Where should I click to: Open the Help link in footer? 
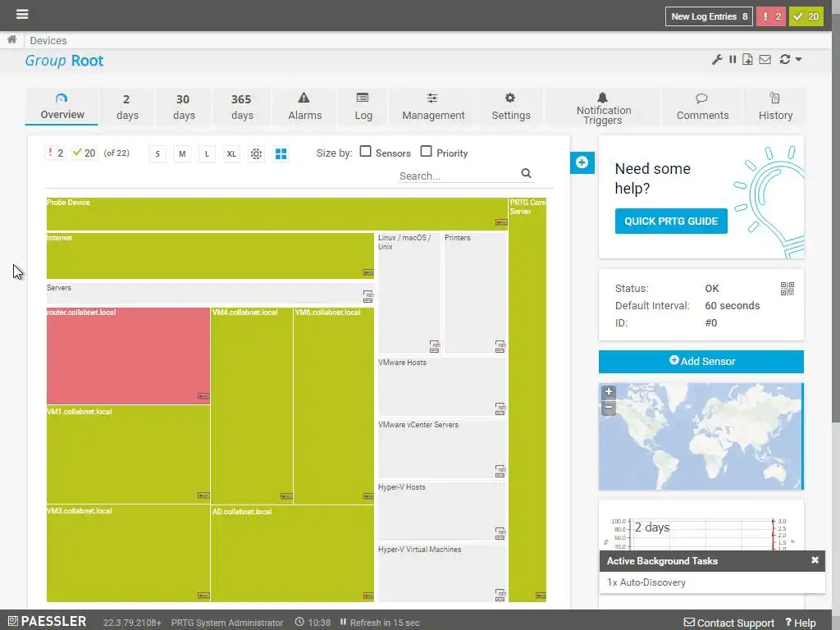click(x=801, y=623)
